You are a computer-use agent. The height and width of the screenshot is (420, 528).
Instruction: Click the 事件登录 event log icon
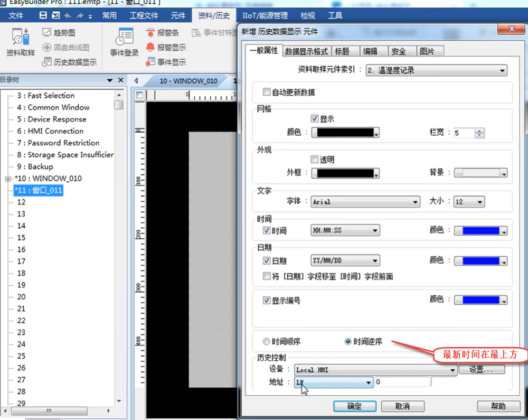(124, 42)
